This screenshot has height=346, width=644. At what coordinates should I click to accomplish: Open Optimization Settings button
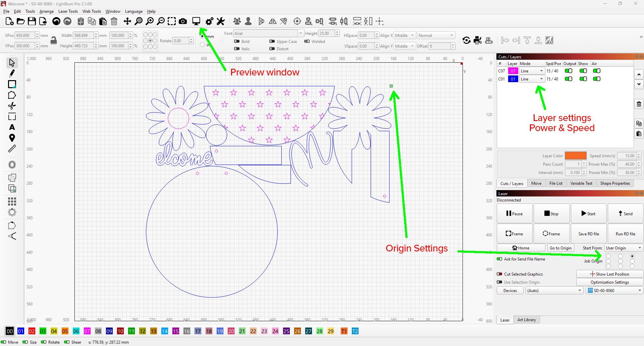click(609, 282)
